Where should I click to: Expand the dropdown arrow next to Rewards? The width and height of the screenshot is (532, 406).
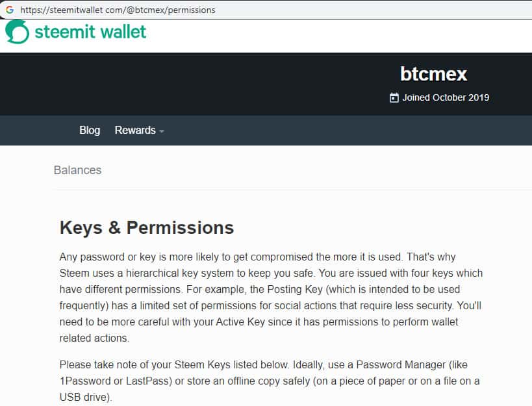(162, 131)
